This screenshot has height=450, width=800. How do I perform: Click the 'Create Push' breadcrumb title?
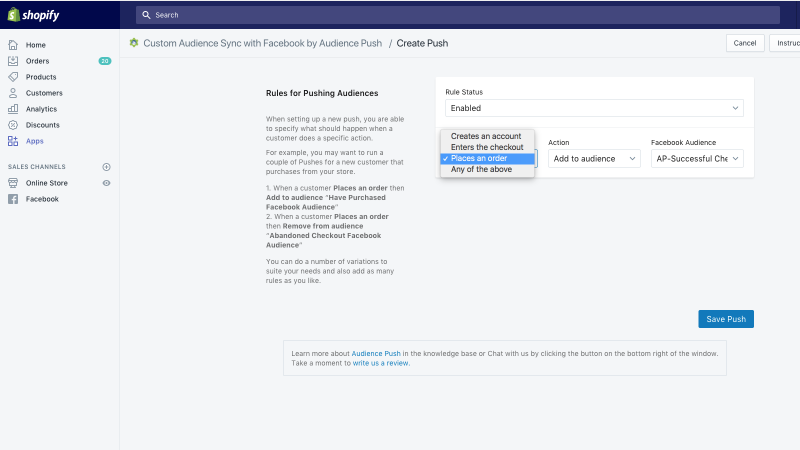tap(422, 43)
